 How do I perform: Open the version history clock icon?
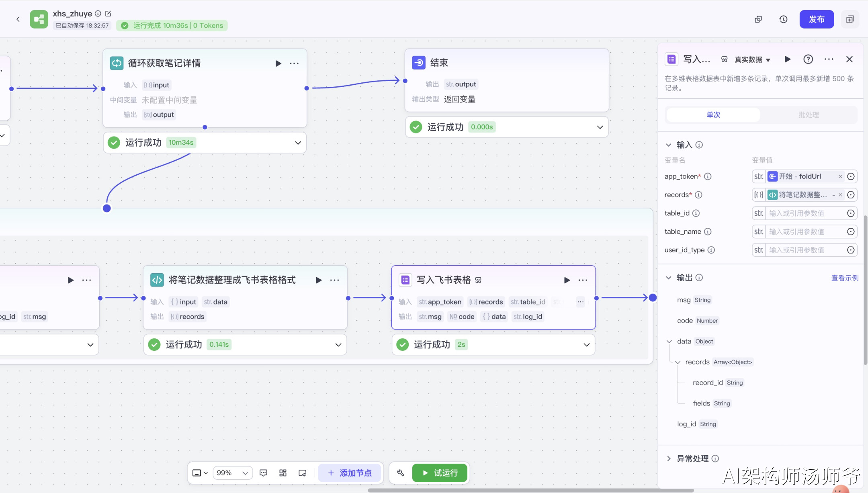click(783, 19)
